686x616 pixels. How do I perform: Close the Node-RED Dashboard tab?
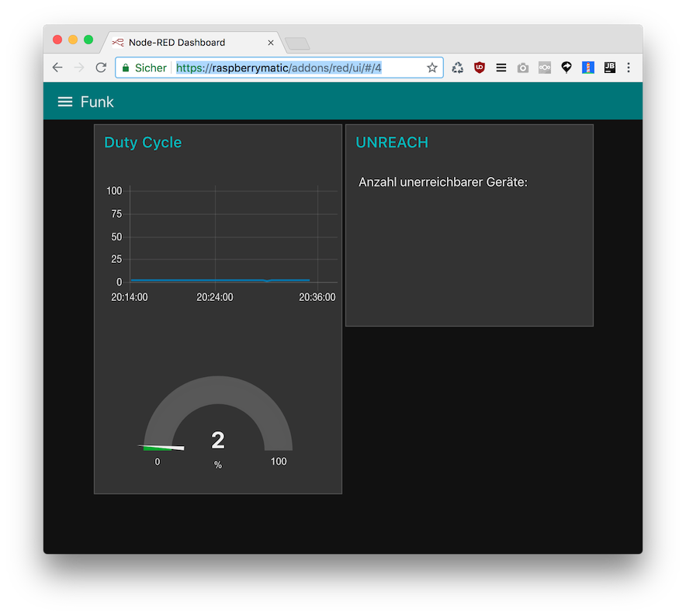270,43
